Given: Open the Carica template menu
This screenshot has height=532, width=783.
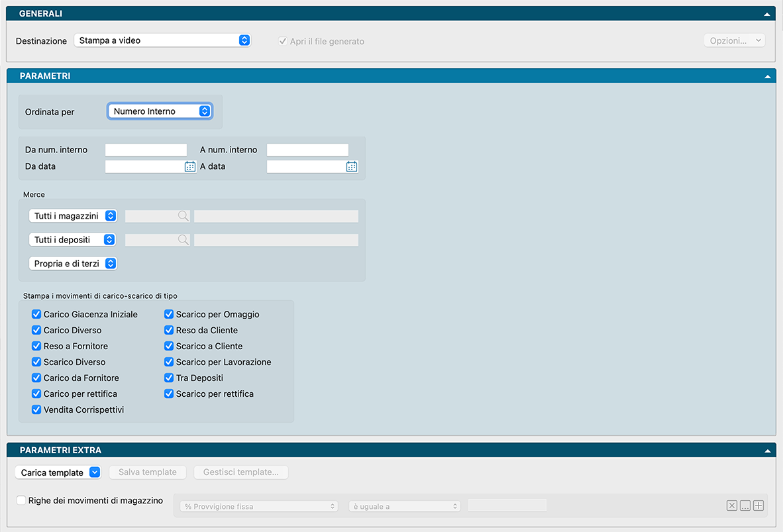Looking at the screenshot, I should pos(58,472).
